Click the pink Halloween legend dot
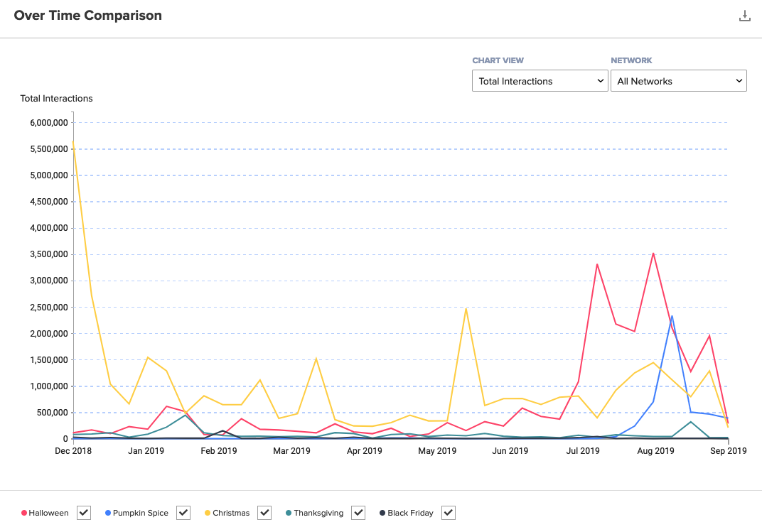The height and width of the screenshot is (532, 762). point(24,513)
